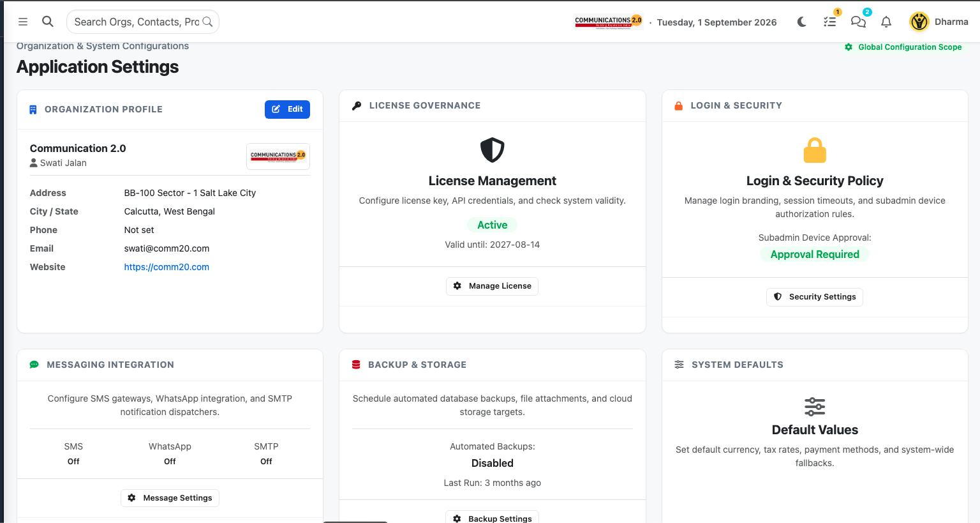Click the organization logo thumbnail in profile
Screen dimensions: 980x523
tap(278, 156)
